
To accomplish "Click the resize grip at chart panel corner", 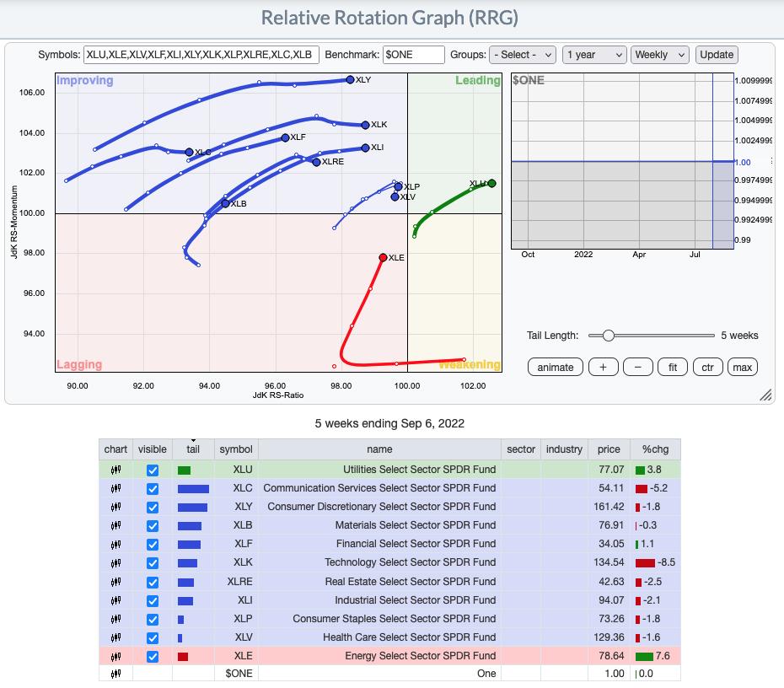I will (x=765, y=395).
